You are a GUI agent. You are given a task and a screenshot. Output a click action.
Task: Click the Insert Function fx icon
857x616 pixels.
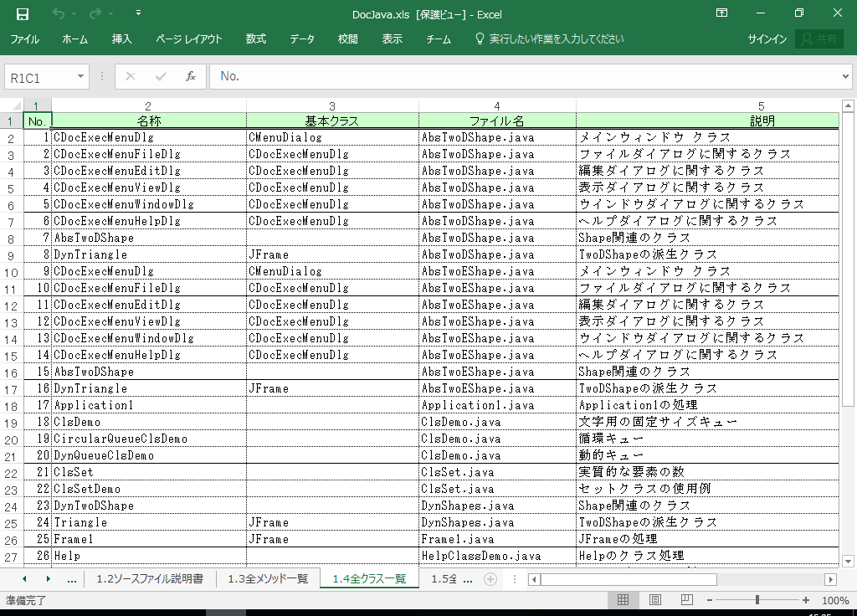tap(190, 77)
